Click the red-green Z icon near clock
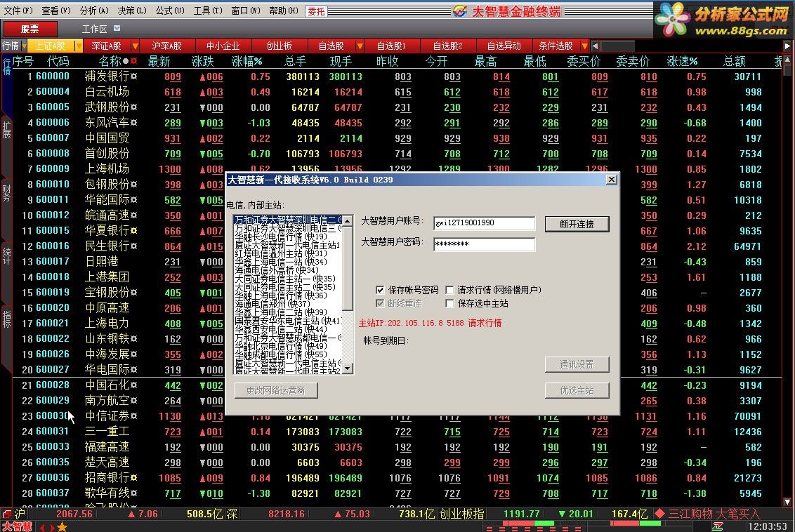 [718, 527]
